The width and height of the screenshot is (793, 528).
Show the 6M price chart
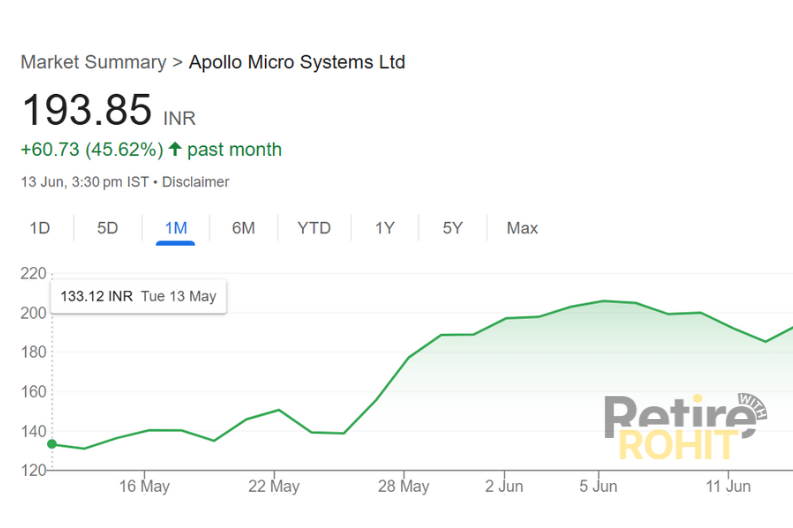(243, 228)
